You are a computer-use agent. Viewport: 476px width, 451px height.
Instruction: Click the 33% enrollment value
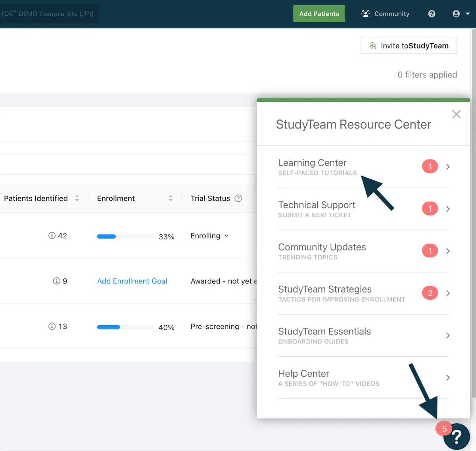click(167, 237)
